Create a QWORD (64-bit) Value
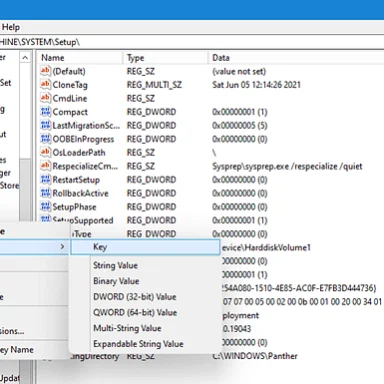This screenshot has width=384, height=384. pyautogui.click(x=135, y=312)
